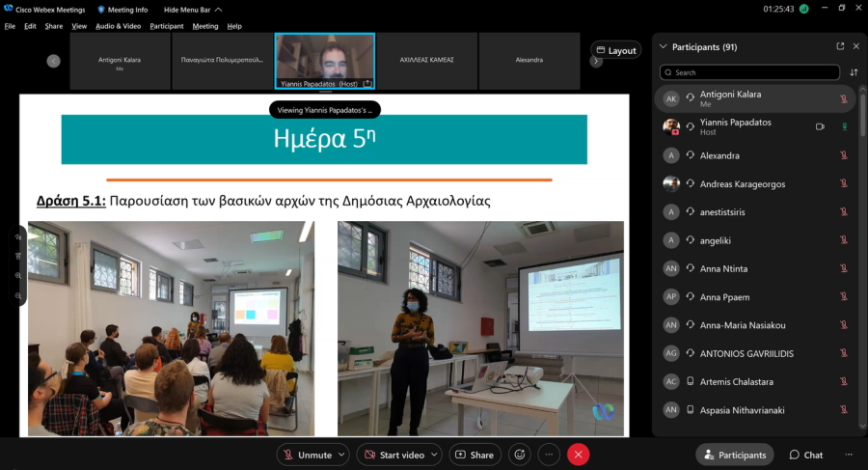
Task: Open the video options arrow beside Start video
Action: pyautogui.click(x=434, y=455)
